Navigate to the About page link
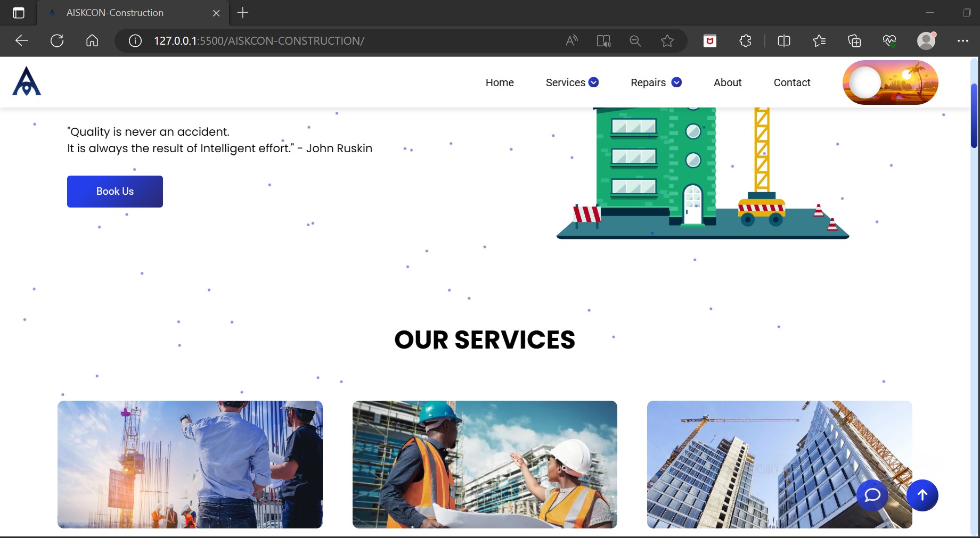Screen dimensions: 980x538 (x=728, y=82)
